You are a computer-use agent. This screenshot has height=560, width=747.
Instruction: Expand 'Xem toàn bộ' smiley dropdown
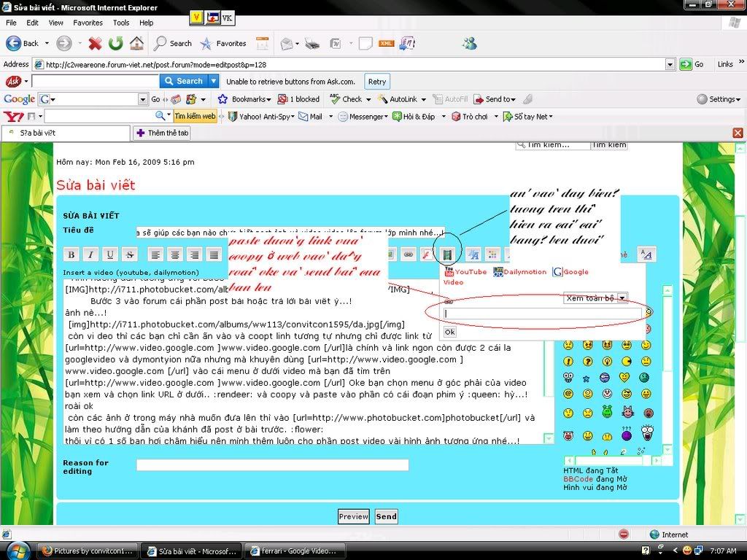pyautogui.click(x=622, y=298)
